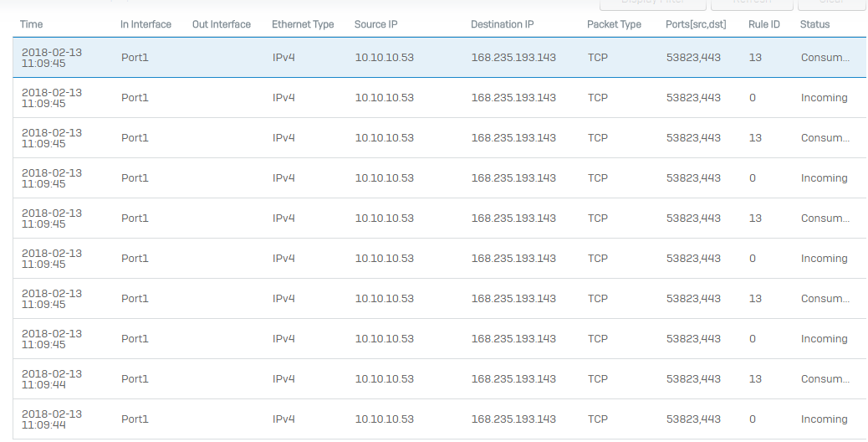The width and height of the screenshot is (868, 442).
Task: Click the destination IP in the third row
Action: [513, 138]
